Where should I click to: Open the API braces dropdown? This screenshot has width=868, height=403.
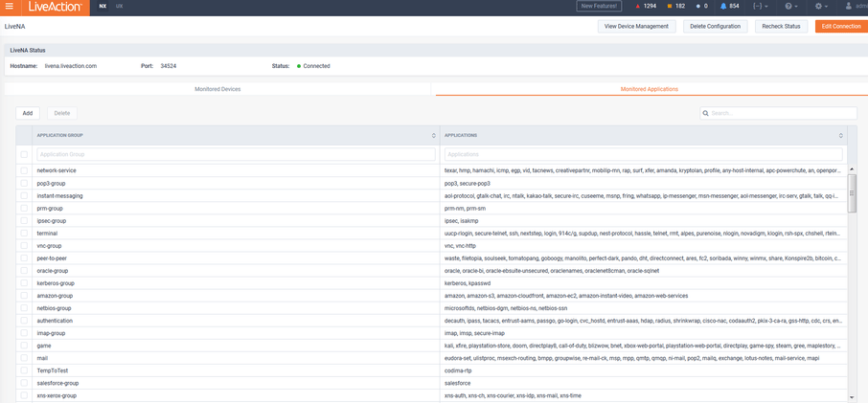pyautogui.click(x=761, y=6)
